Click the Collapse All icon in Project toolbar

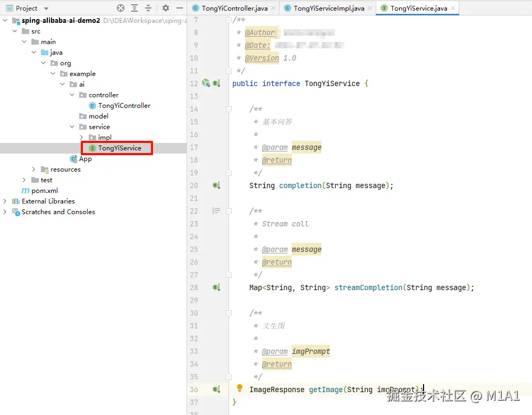tap(148, 8)
